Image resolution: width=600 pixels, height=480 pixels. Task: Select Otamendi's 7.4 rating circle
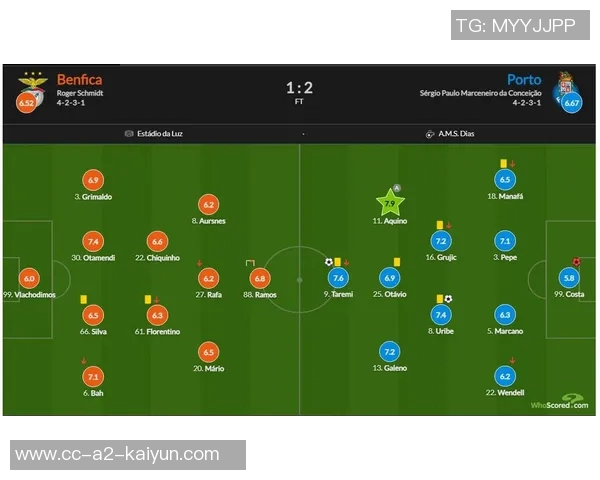pyautogui.click(x=93, y=241)
